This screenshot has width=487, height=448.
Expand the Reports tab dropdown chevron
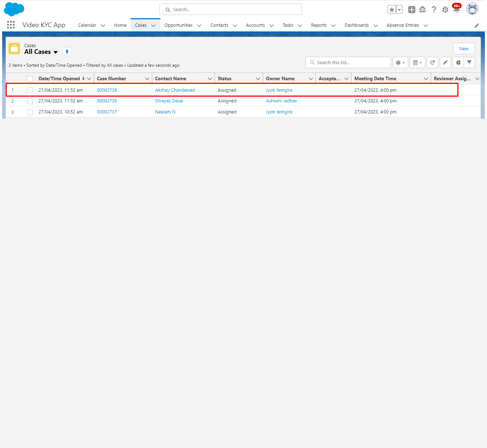333,25
